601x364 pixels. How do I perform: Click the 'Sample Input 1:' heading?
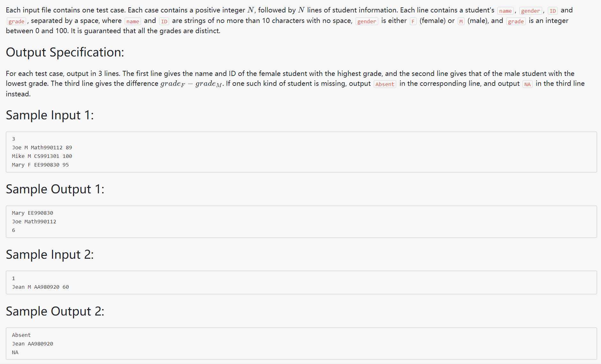(x=50, y=115)
